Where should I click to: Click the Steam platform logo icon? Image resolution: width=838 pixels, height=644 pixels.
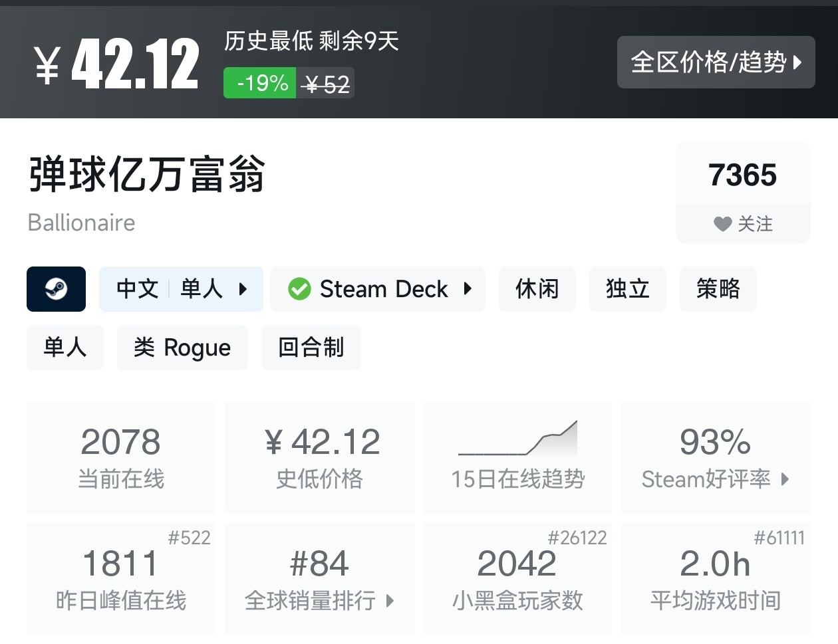click(56, 289)
